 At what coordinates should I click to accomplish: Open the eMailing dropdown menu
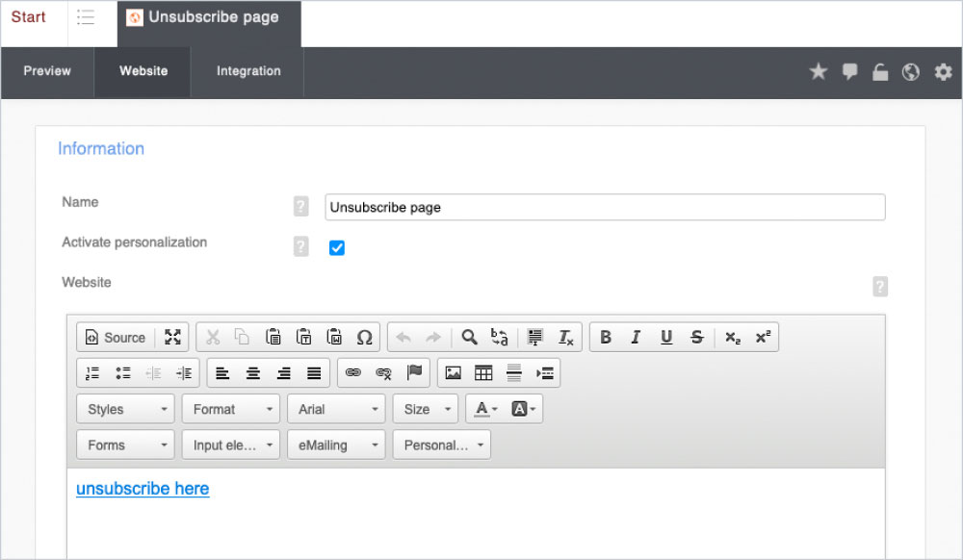[336, 445]
